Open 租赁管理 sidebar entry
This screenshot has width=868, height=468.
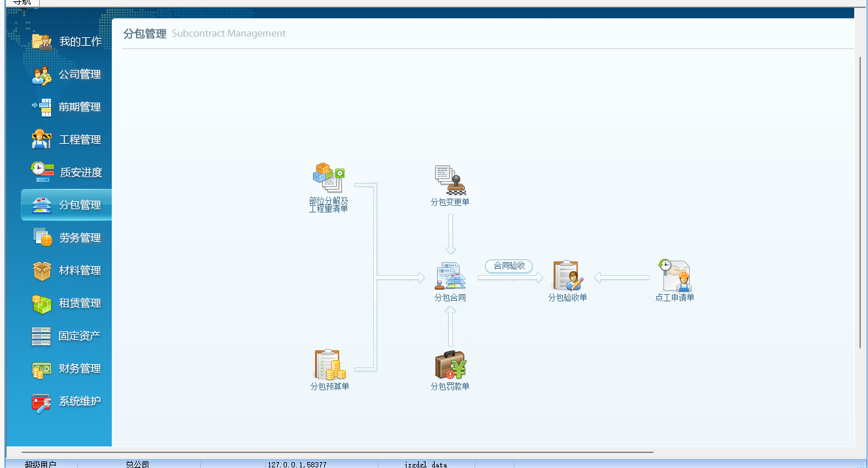pos(67,303)
